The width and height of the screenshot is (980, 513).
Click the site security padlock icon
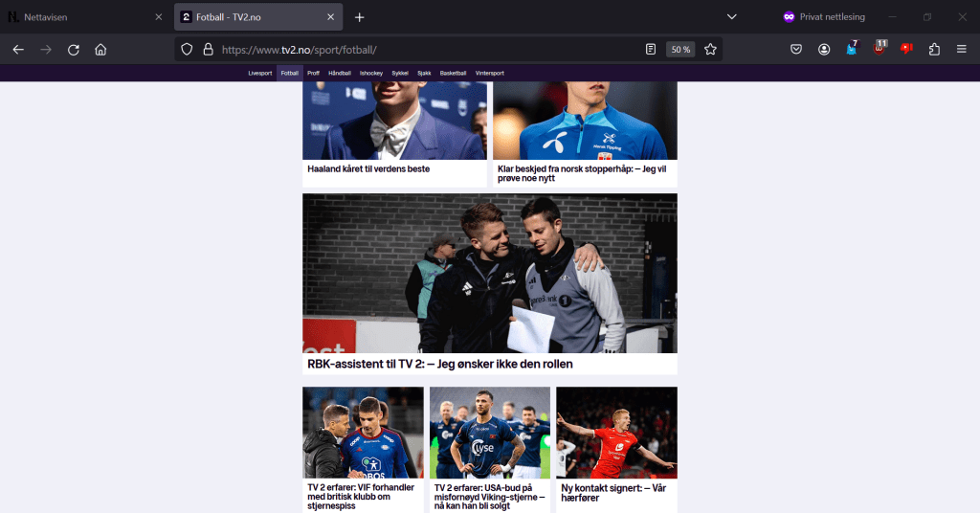[208, 50]
